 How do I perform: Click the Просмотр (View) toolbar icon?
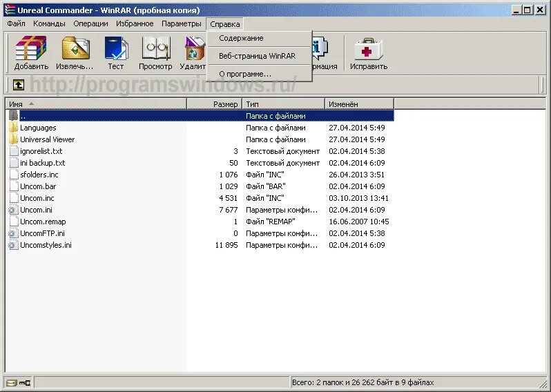[x=155, y=48]
